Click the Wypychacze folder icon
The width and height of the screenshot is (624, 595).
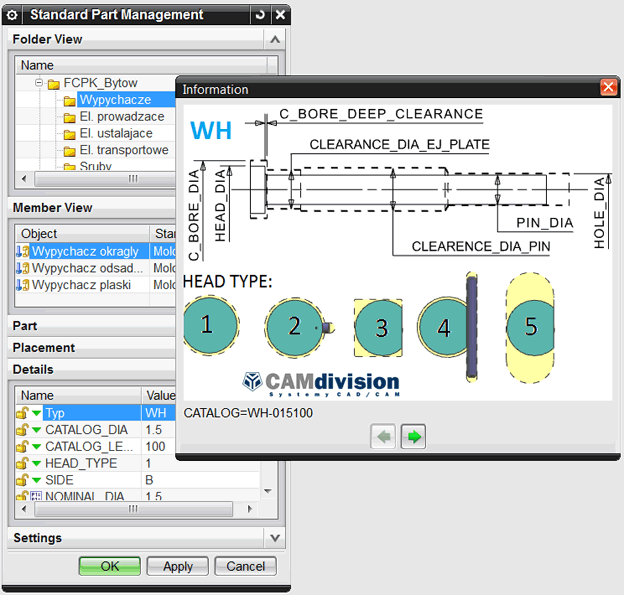70,101
